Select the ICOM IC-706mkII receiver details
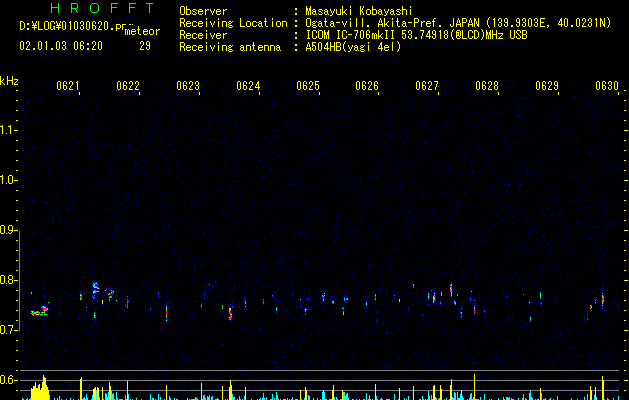The width and height of the screenshot is (629, 400). [416, 35]
